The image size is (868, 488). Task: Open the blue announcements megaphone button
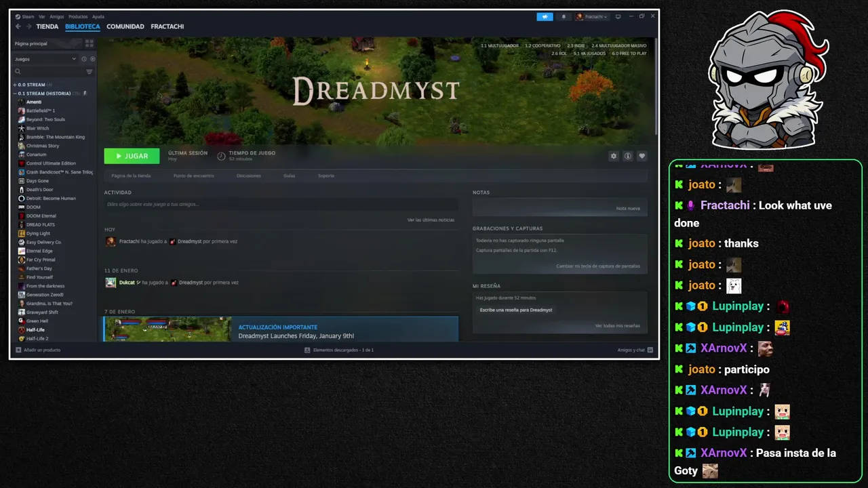click(545, 16)
